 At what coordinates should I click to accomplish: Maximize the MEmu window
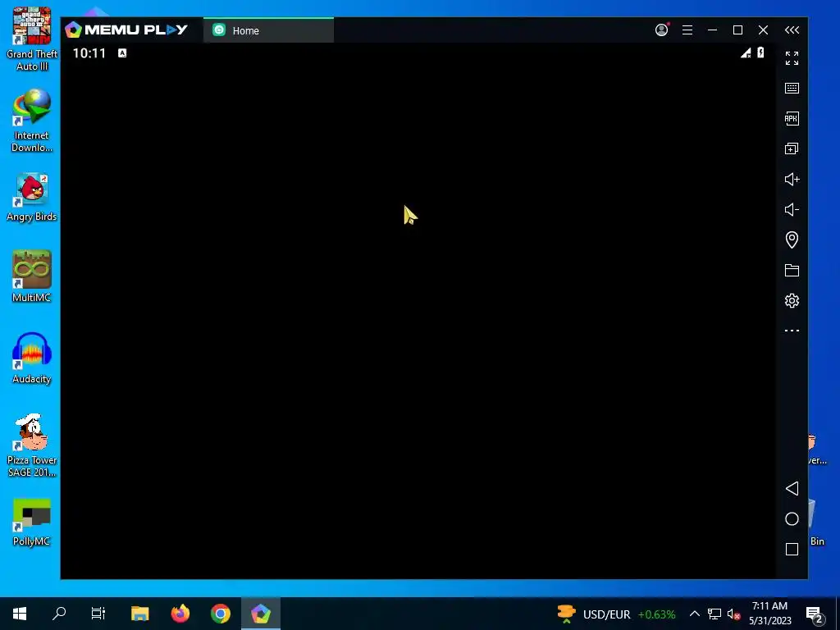coord(737,30)
